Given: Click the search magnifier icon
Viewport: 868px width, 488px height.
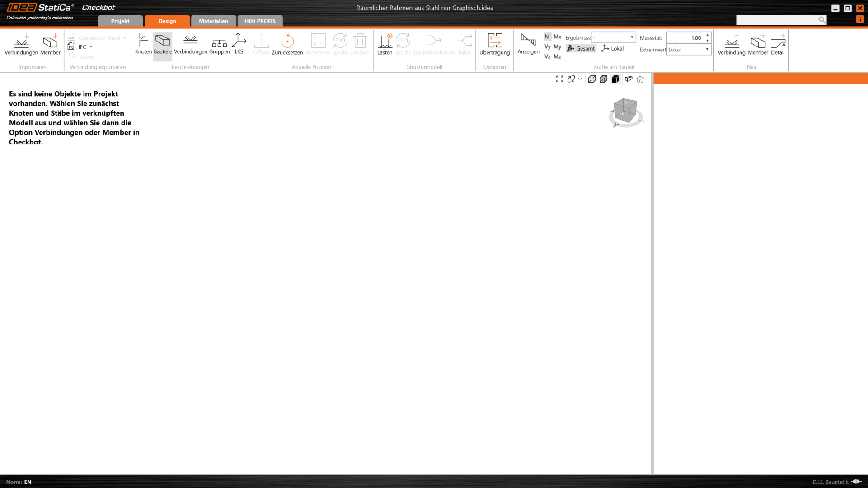Looking at the screenshot, I should click(x=822, y=20).
